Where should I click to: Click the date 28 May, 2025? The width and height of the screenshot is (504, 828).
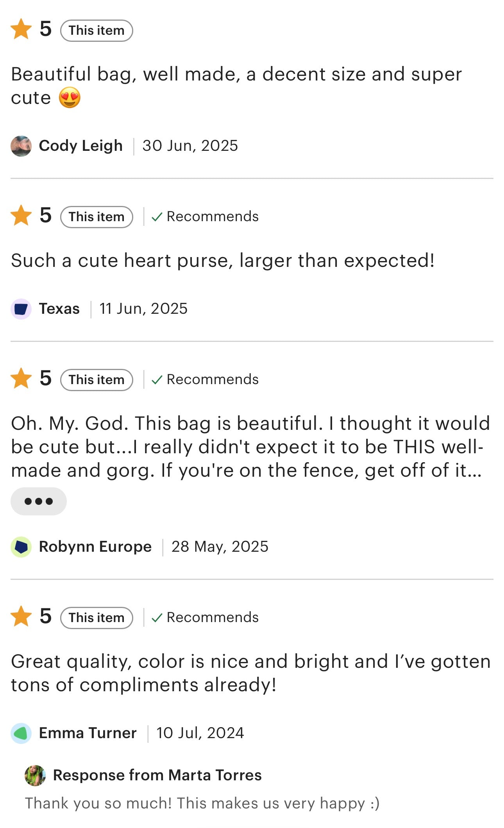coord(220,547)
